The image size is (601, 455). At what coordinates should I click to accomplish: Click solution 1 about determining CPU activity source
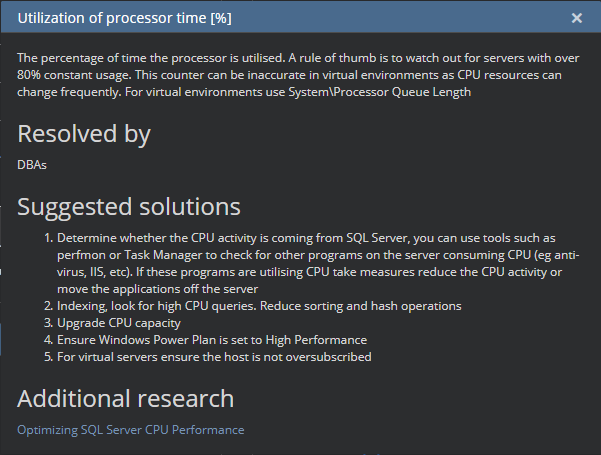(300, 239)
